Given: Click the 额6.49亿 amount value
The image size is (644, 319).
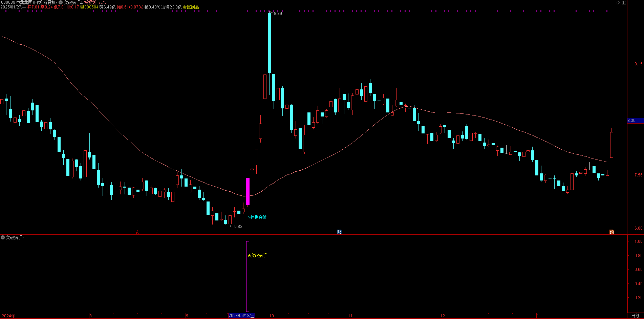Looking at the screenshot, I should [x=107, y=7].
